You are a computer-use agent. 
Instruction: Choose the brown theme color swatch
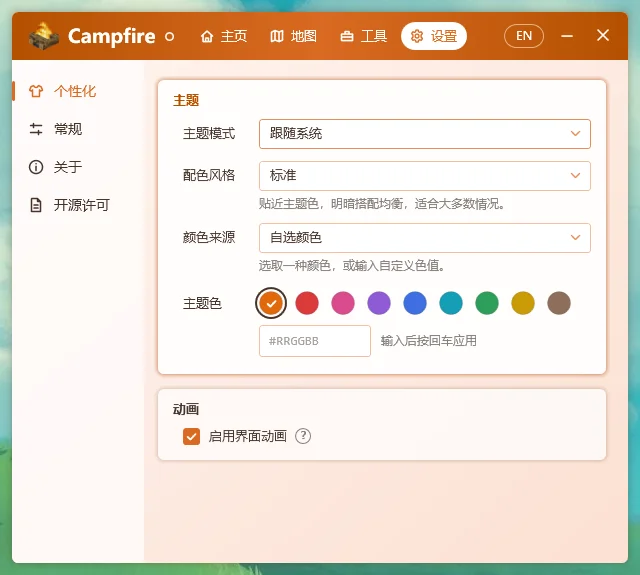pos(559,303)
